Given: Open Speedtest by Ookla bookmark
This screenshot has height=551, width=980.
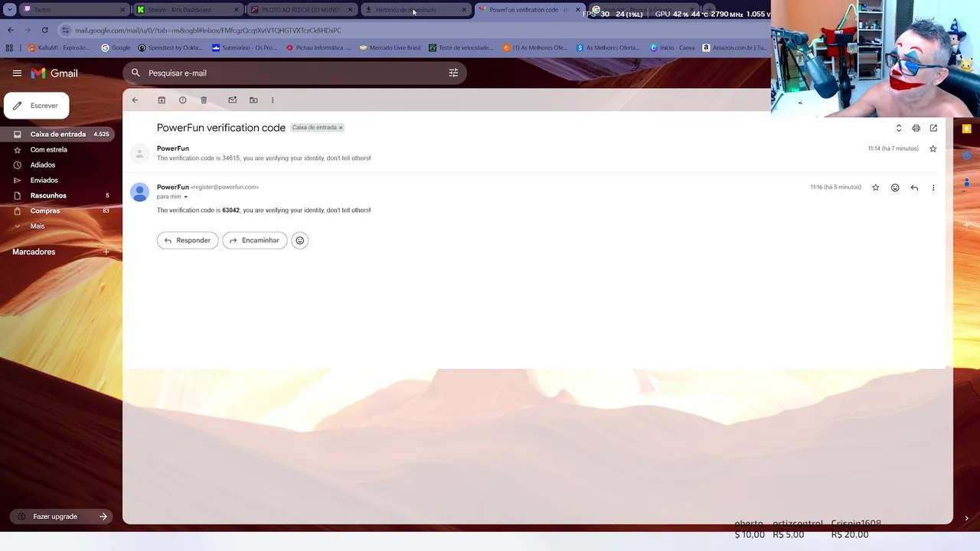Looking at the screenshot, I should coord(170,47).
